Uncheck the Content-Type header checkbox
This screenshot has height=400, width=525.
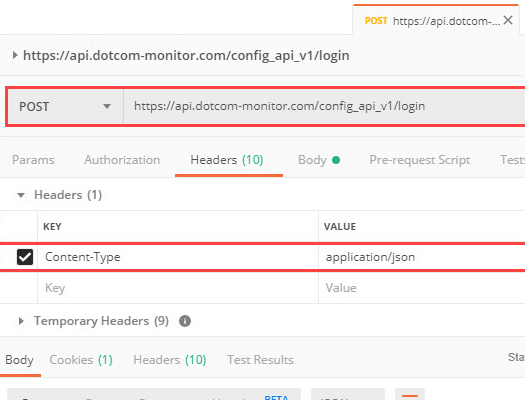25,257
